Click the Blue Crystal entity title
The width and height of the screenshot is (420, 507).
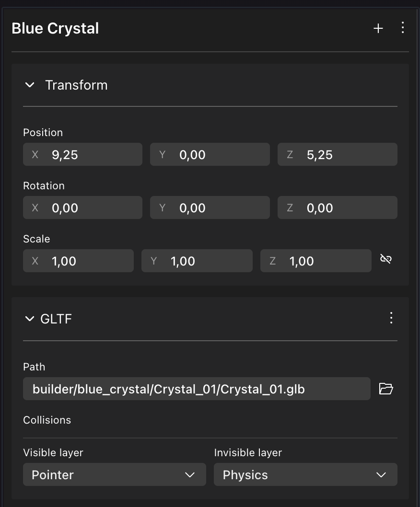pos(55,28)
